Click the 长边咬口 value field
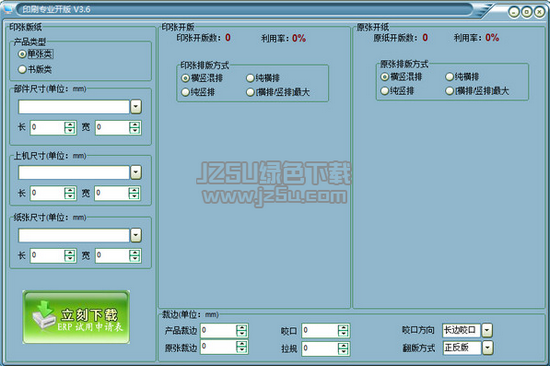 [461, 330]
